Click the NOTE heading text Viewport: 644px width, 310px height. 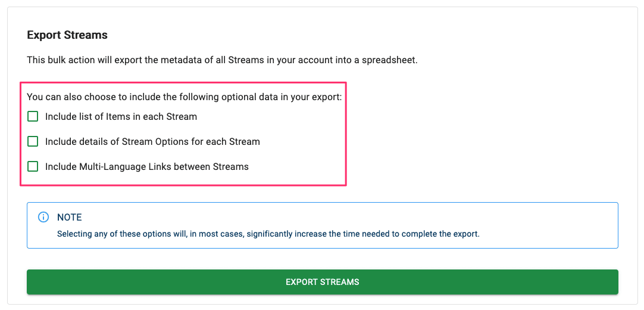(x=70, y=217)
